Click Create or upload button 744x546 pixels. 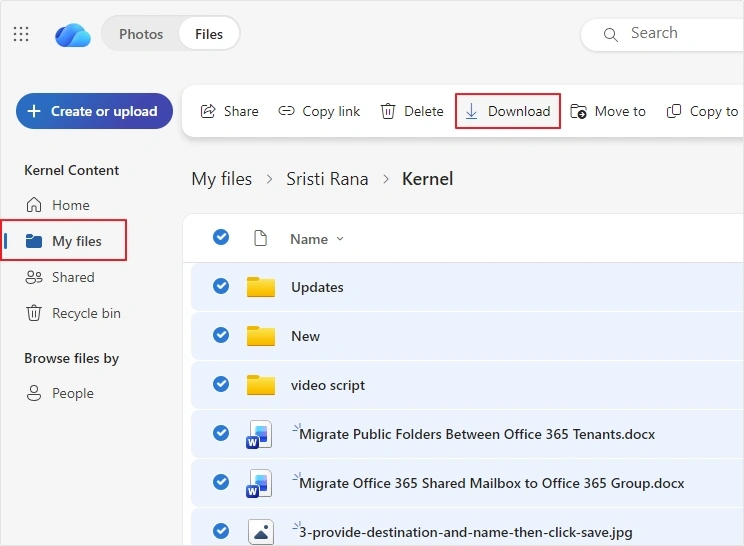(x=94, y=111)
